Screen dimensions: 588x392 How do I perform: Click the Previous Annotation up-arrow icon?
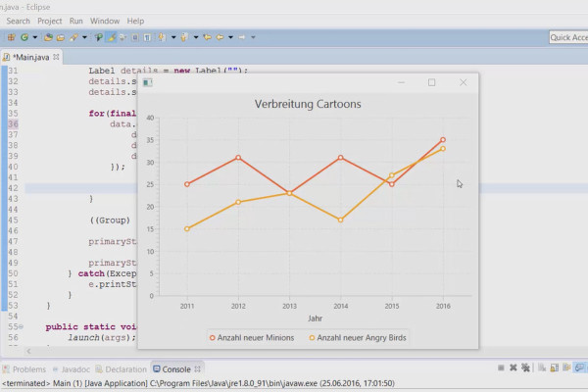click(184, 37)
